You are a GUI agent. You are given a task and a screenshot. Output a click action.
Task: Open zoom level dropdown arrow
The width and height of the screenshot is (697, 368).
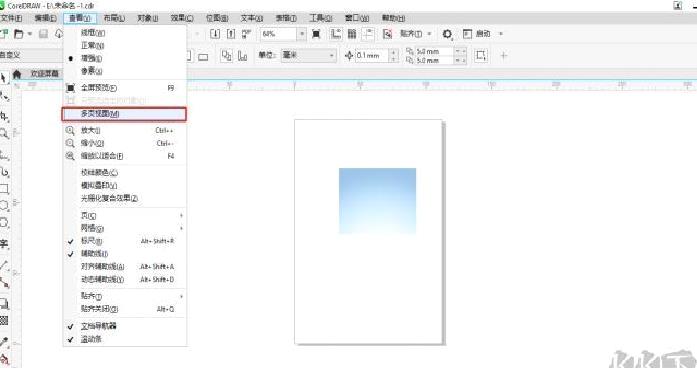click(x=302, y=34)
